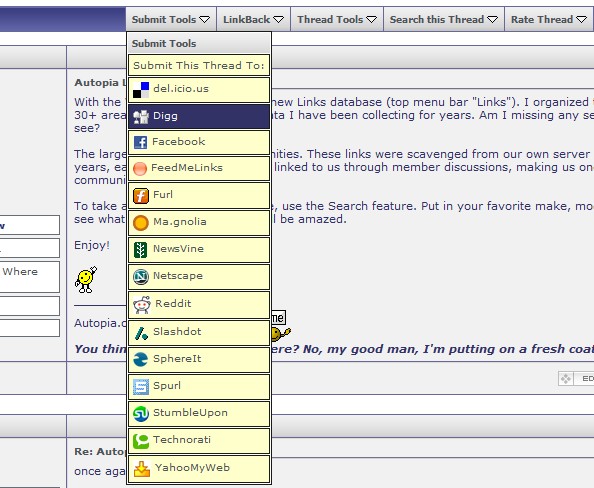Click the post options icon beside the edit button
594x488 pixels.
pos(566,379)
